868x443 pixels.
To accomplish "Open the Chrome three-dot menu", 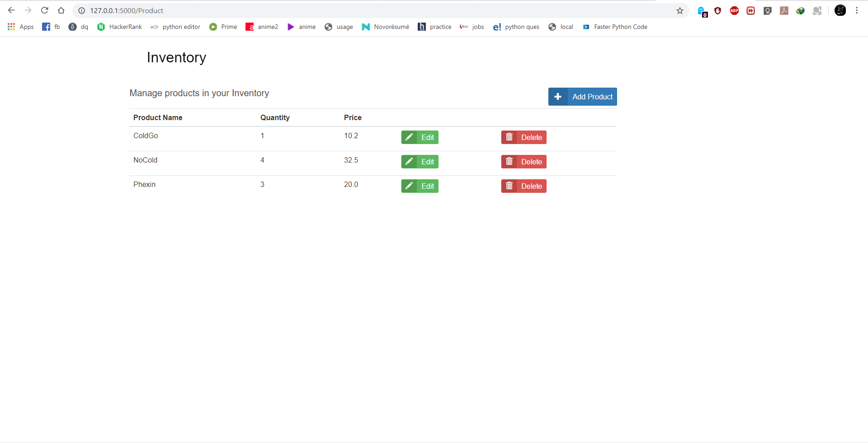I will (857, 10).
